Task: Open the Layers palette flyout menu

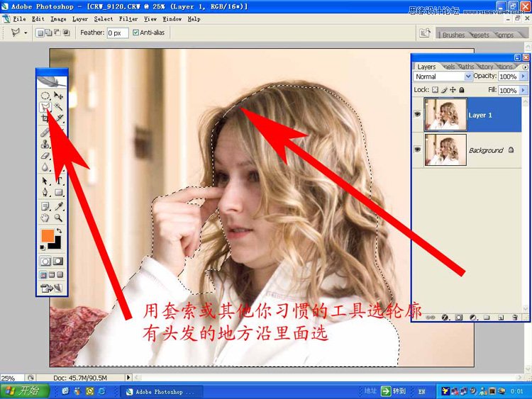Action: [x=525, y=67]
